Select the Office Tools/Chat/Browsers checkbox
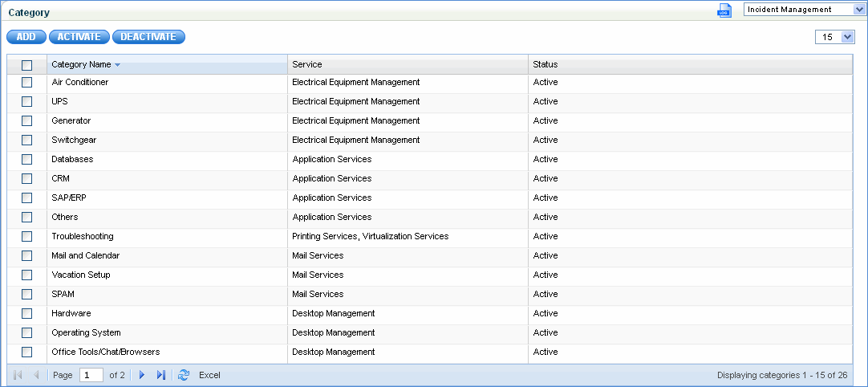Image resolution: width=868 pixels, height=387 pixels. 26,352
